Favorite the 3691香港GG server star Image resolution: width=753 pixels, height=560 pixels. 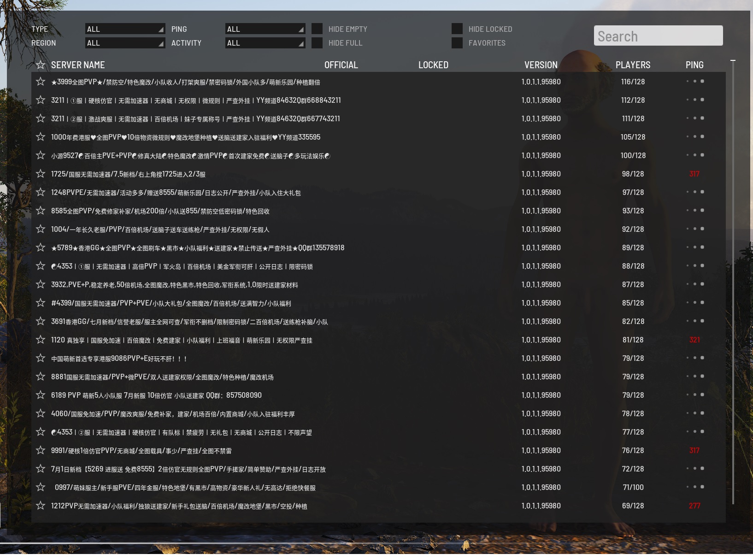(x=41, y=321)
